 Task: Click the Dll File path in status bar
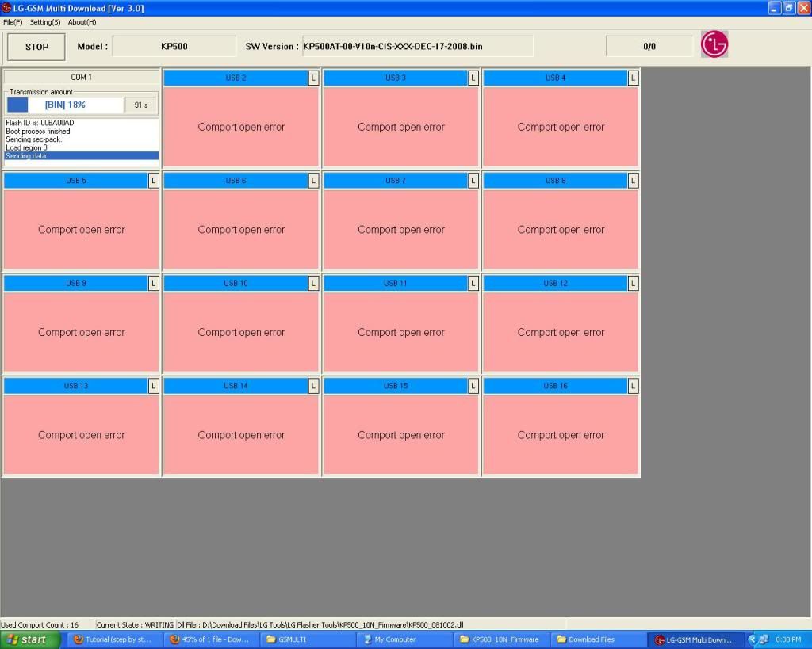320,624
